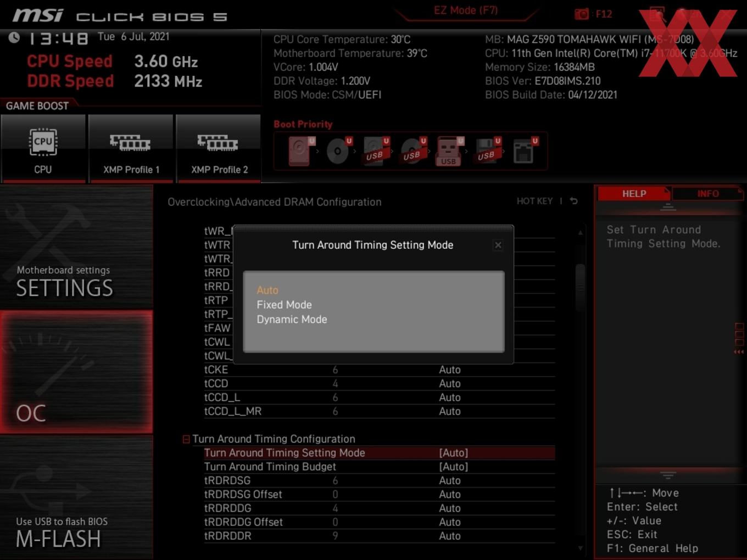Select the tRDRDDR row label

[x=227, y=536]
